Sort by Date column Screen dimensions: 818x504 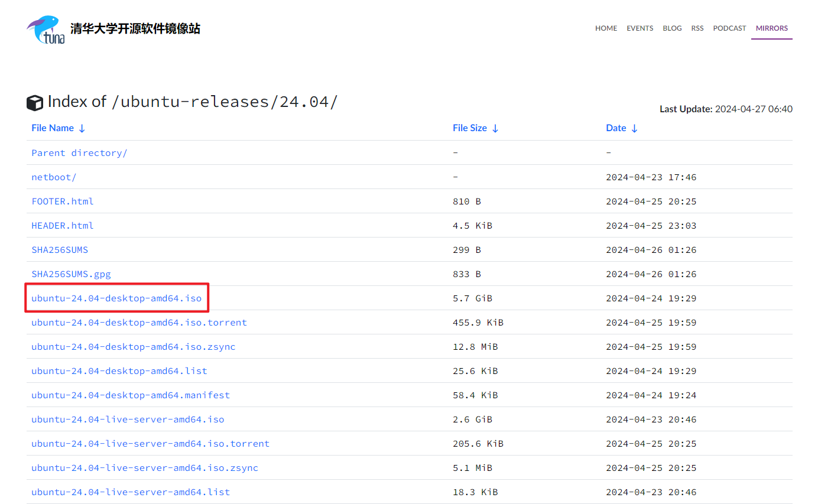point(622,128)
